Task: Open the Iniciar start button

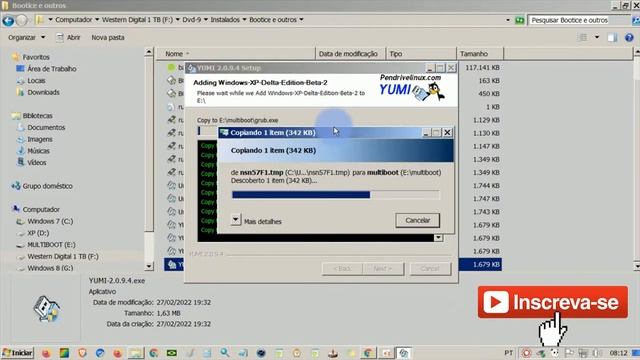Action: pos(18,353)
